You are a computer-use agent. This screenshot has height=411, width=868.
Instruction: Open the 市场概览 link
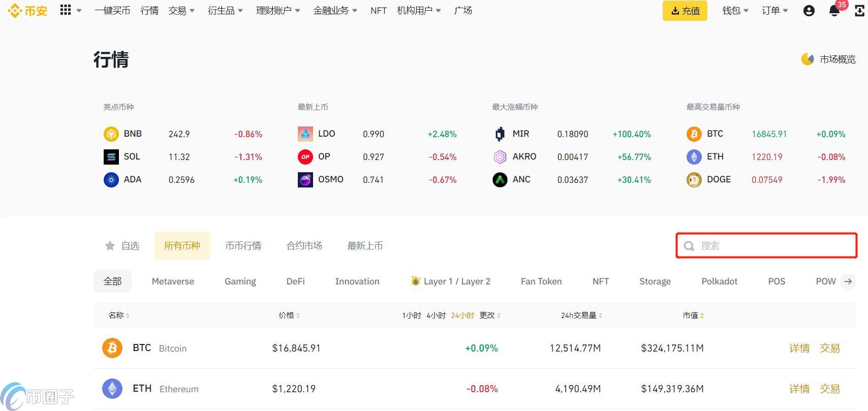coord(838,59)
